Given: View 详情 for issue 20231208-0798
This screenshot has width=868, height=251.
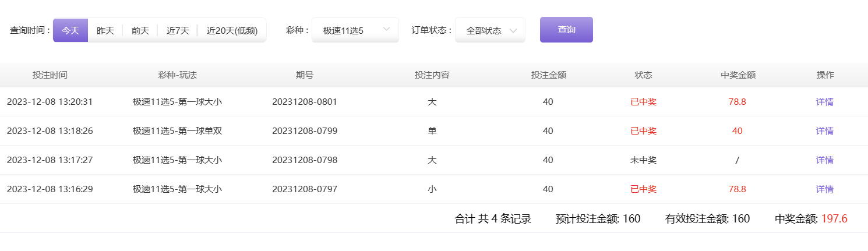Looking at the screenshot, I should tap(824, 160).
